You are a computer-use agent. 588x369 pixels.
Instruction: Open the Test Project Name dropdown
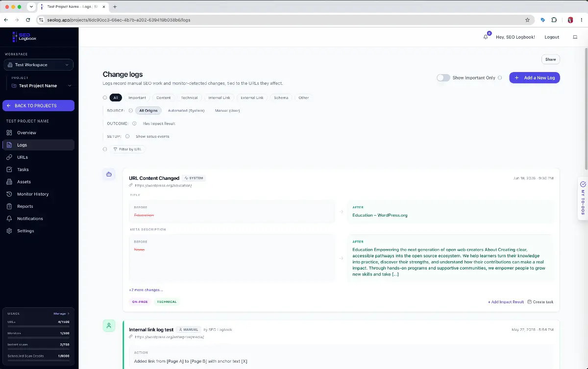[41, 86]
